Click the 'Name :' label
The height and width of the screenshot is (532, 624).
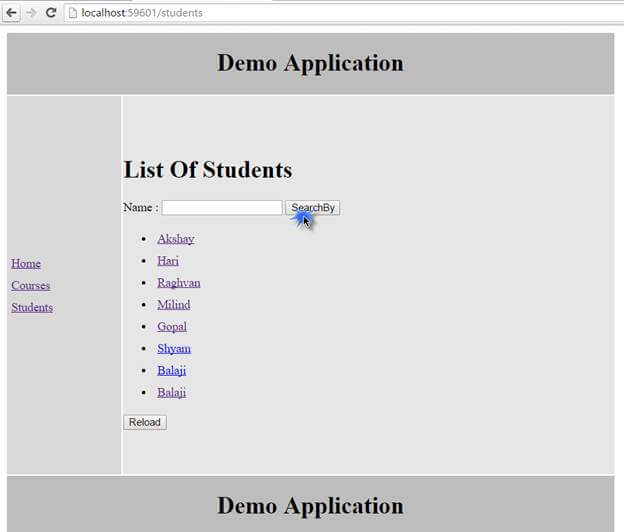coord(141,207)
